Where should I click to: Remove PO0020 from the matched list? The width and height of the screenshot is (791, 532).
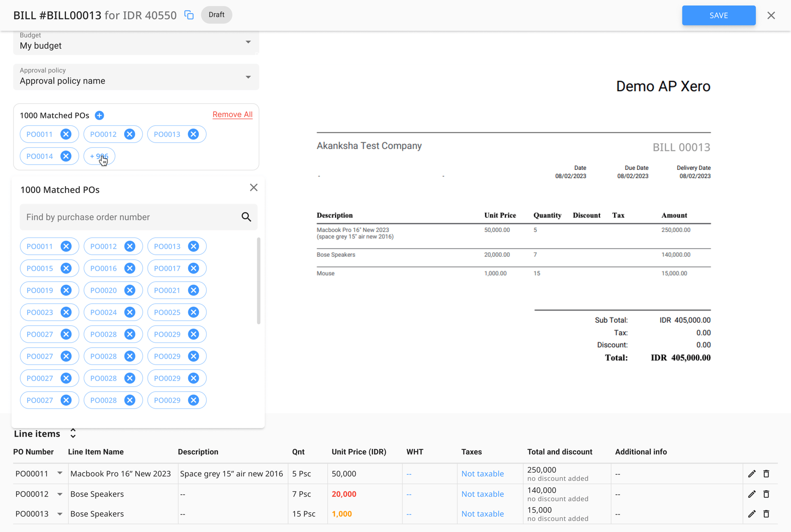pyautogui.click(x=130, y=290)
